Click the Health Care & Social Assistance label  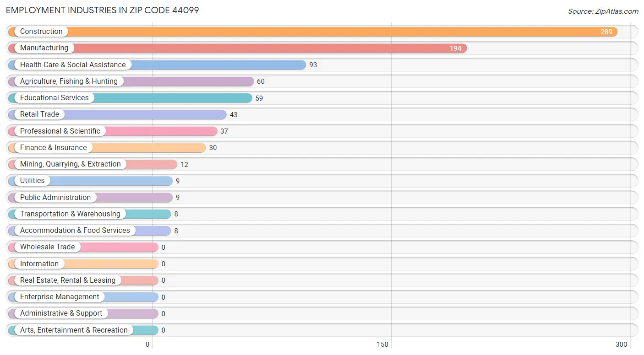[73, 65]
